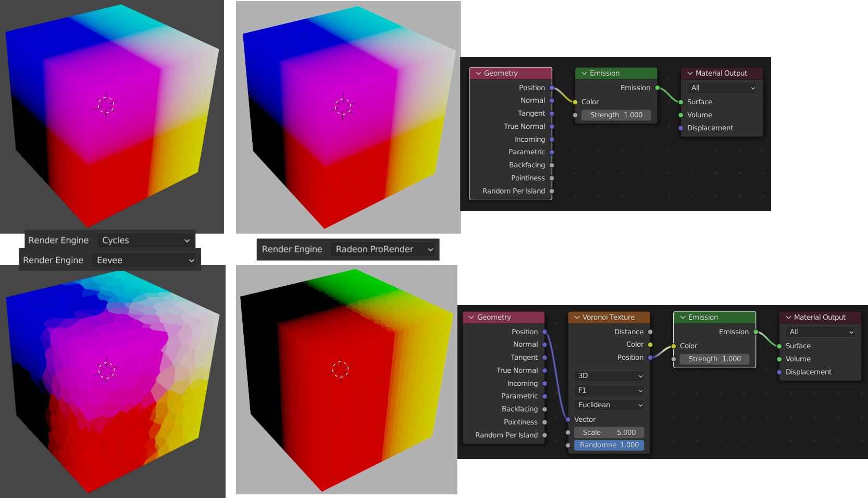This screenshot has width=868, height=498.
Task: Open the Radeon ProRender render engine dropdown
Action: click(383, 249)
